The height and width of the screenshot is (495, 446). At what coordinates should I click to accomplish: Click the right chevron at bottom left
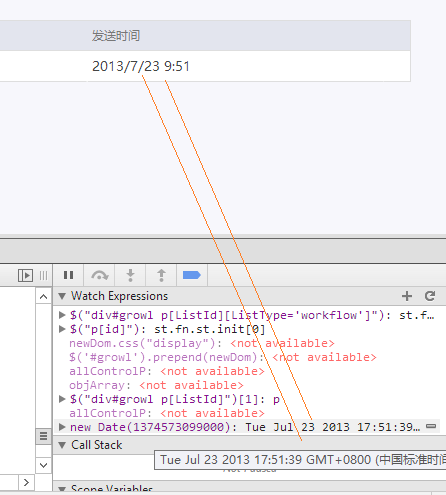pyautogui.click(x=26, y=482)
